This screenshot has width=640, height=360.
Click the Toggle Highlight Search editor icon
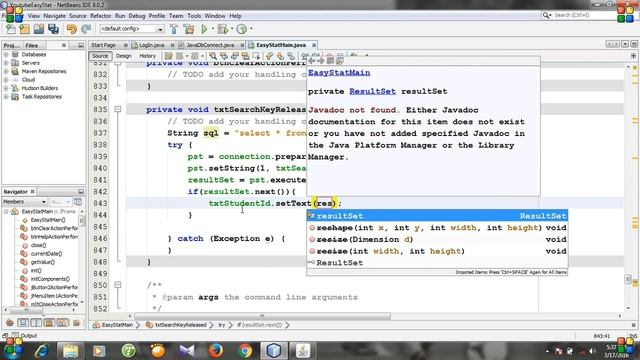click(245, 56)
